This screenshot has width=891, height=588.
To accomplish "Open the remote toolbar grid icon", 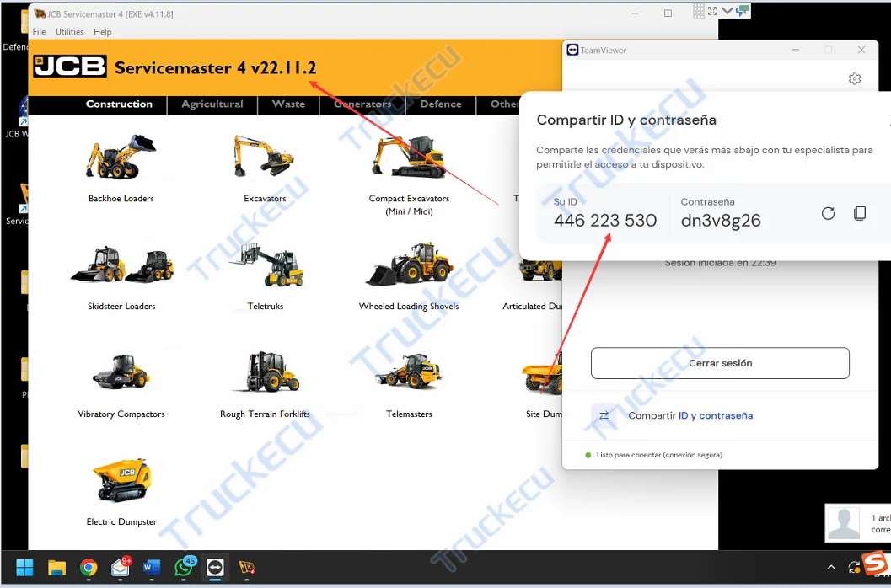I will tap(698, 11).
